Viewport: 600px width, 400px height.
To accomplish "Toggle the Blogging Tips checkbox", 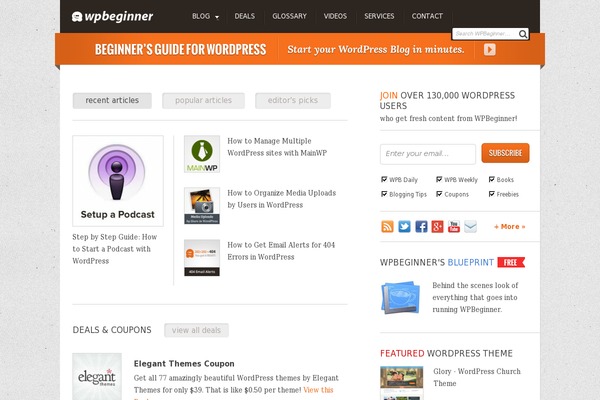I will 384,194.
